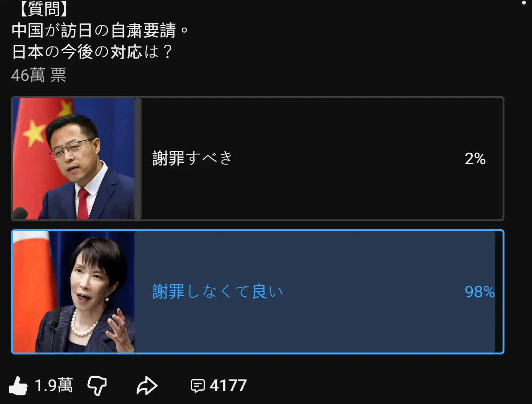This screenshot has height=404, width=532.
Task: View the 46萬 票 vote count
Action: pyautogui.click(x=39, y=75)
